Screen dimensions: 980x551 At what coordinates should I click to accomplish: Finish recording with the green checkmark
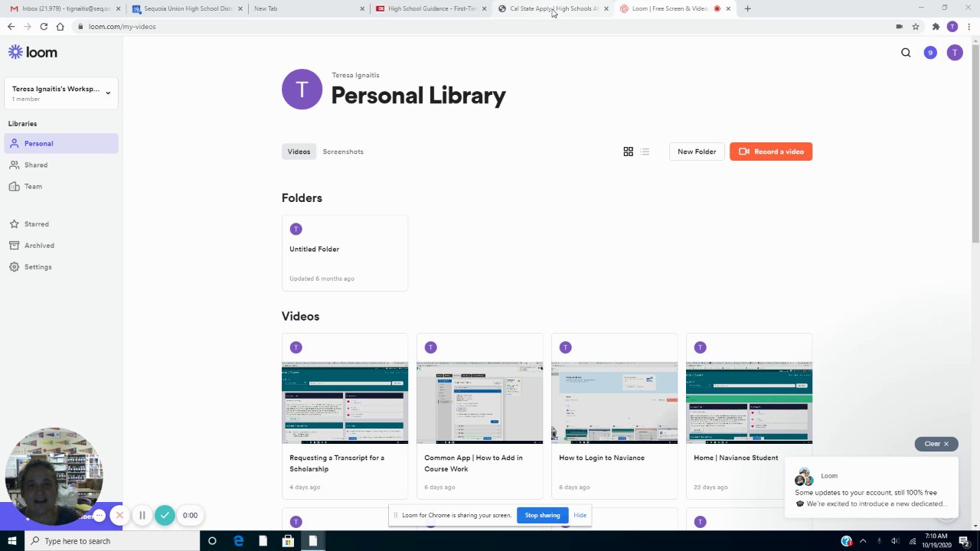165,515
